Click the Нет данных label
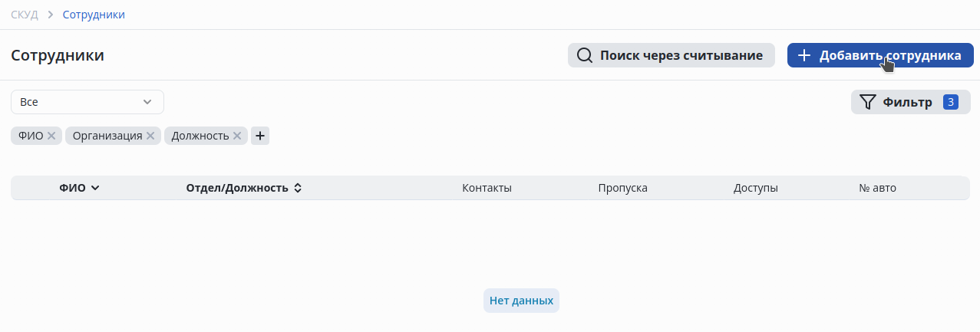The height and width of the screenshot is (332, 980). click(x=521, y=301)
